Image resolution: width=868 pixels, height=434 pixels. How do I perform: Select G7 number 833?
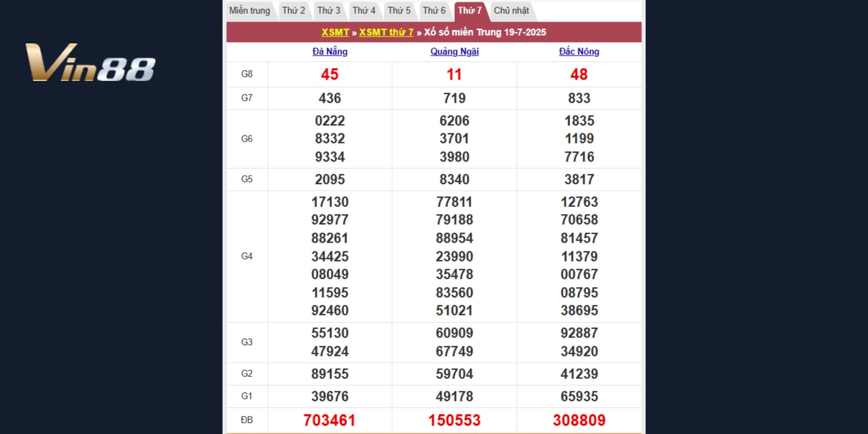tap(579, 98)
